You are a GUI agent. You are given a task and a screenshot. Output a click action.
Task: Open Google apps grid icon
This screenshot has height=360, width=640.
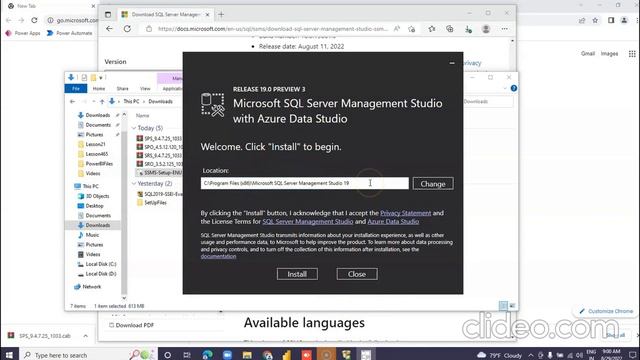coord(632,53)
